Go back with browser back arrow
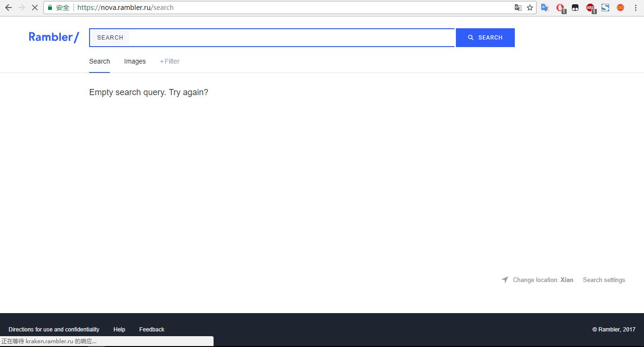 pos(8,8)
